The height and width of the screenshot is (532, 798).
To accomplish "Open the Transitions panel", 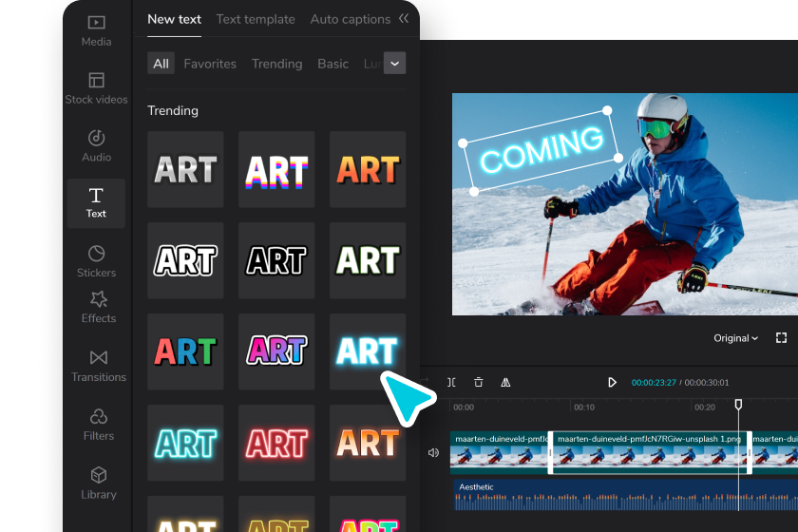I will pyautogui.click(x=99, y=366).
